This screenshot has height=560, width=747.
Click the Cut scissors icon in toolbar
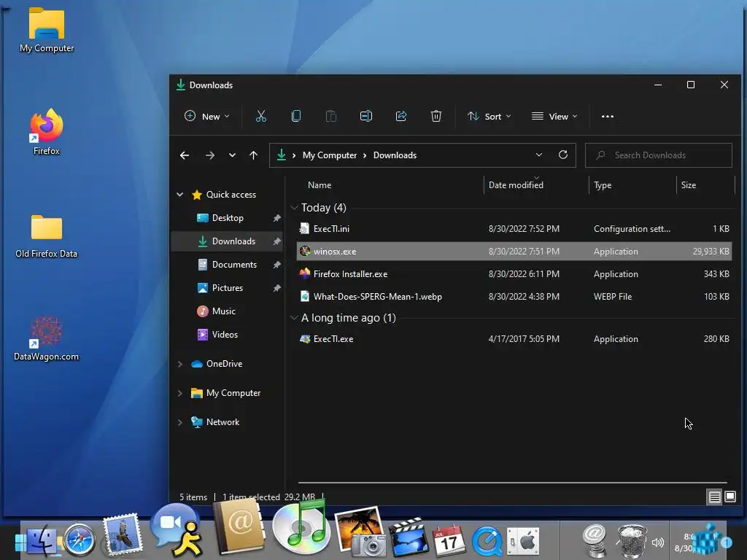point(260,116)
